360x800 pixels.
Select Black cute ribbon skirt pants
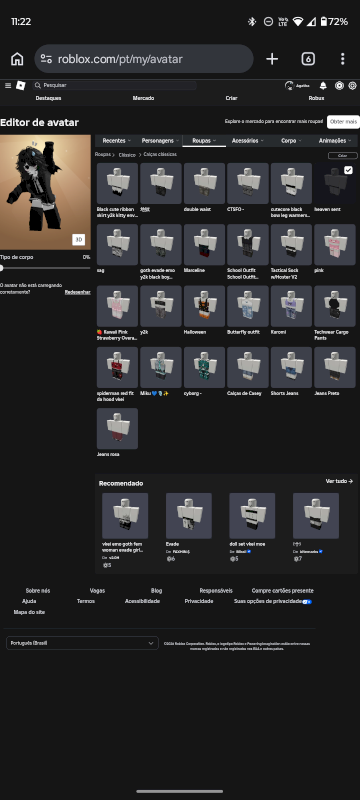(x=117, y=184)
